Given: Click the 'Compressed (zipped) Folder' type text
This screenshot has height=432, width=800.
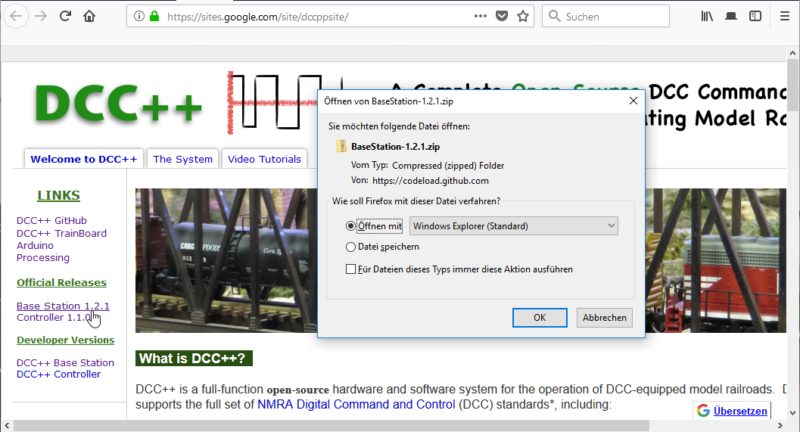Looking at the screenshot, I should 448,165.
